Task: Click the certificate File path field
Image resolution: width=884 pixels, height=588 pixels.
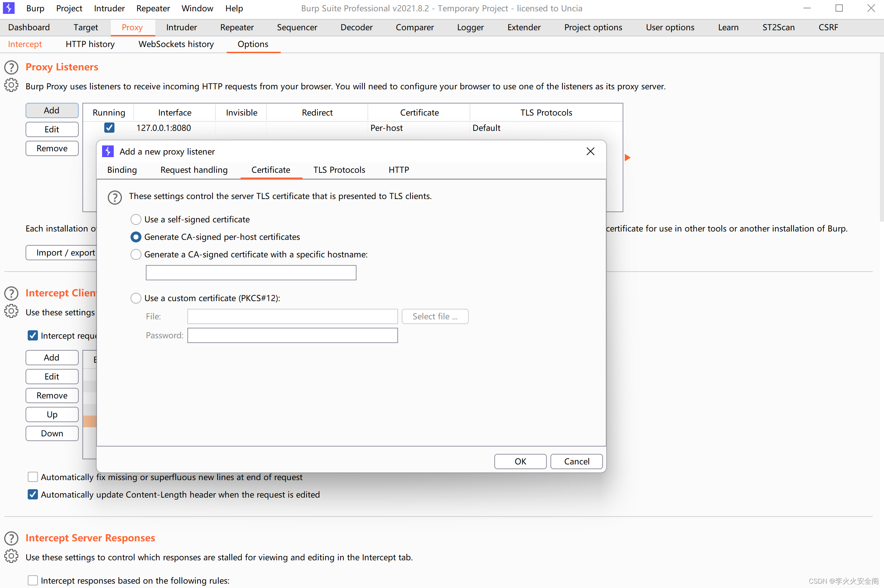Action: point(292,316)
